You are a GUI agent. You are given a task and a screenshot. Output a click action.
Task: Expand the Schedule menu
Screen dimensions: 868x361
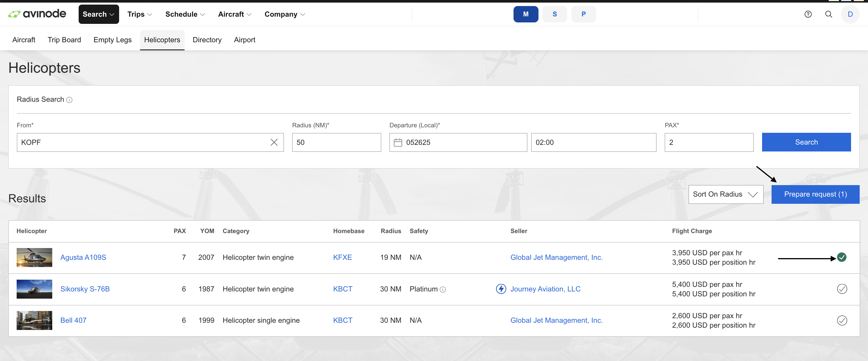(x=185, y=14)
